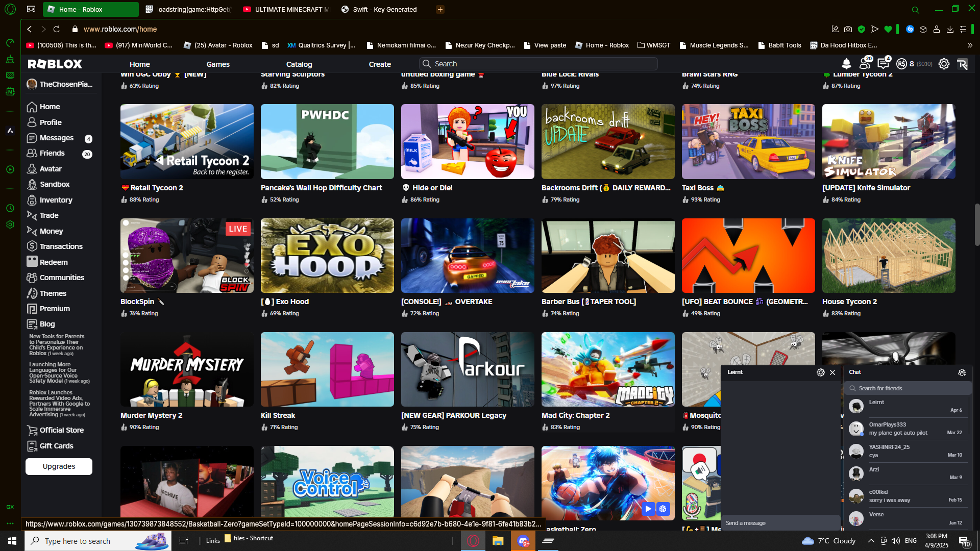Open the Retail Tycoon 2 game thumbnail
980x551 pixels.
[x=187, y=142]
